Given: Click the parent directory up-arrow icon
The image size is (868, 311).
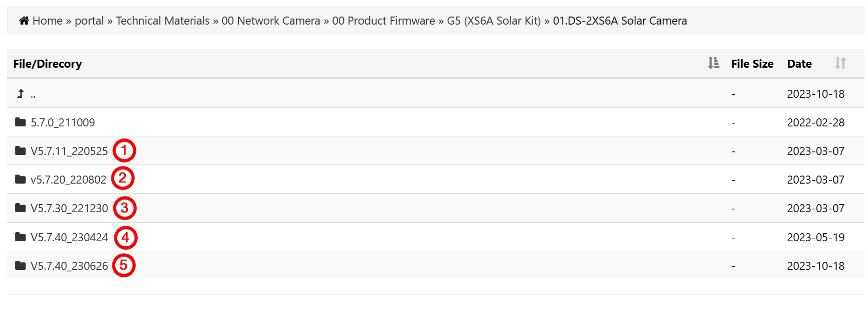Looking at the screenshot, I should pos(20,93).
